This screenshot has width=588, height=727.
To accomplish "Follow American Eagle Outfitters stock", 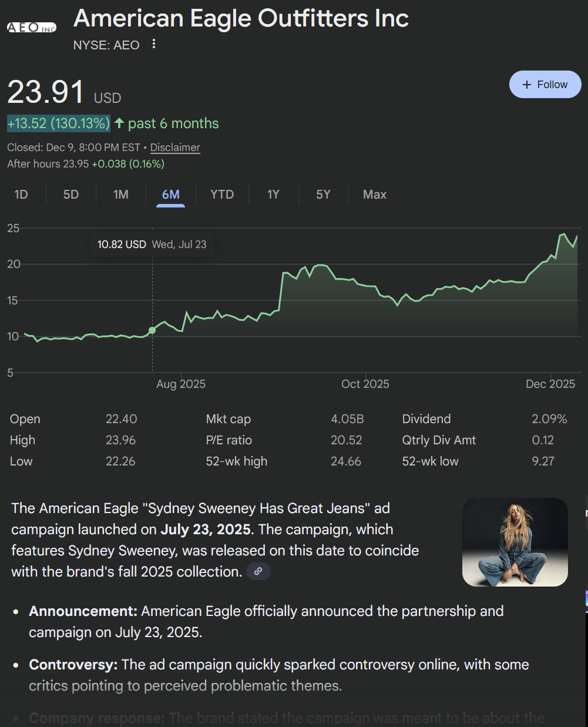I will tap(545, 85).
